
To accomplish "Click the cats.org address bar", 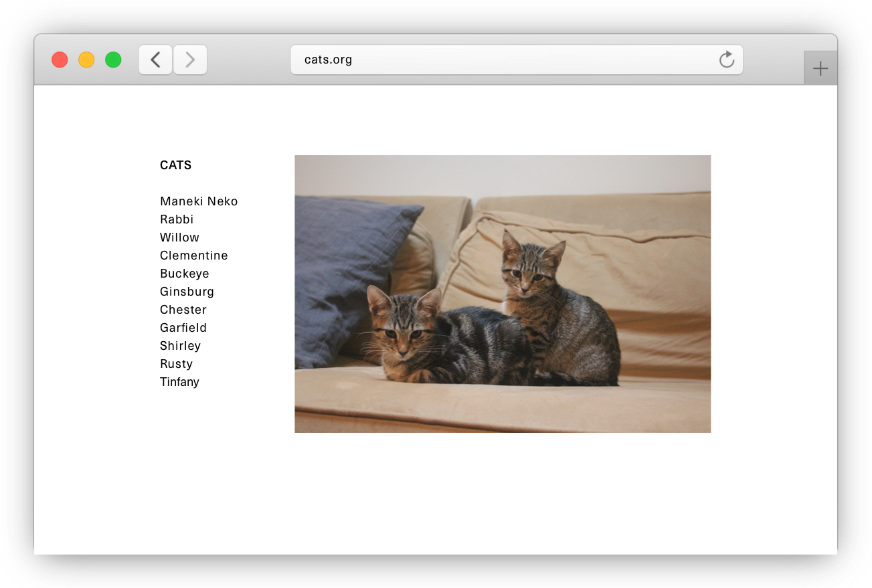I will (468, 60).
